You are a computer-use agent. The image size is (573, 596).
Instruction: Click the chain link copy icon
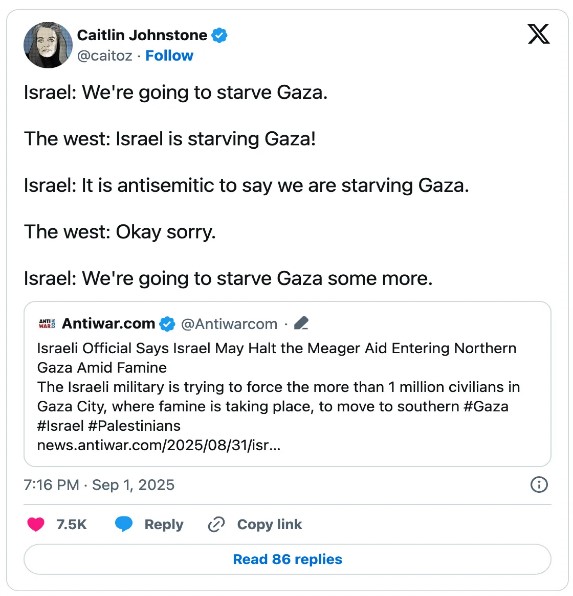(216, 524)
